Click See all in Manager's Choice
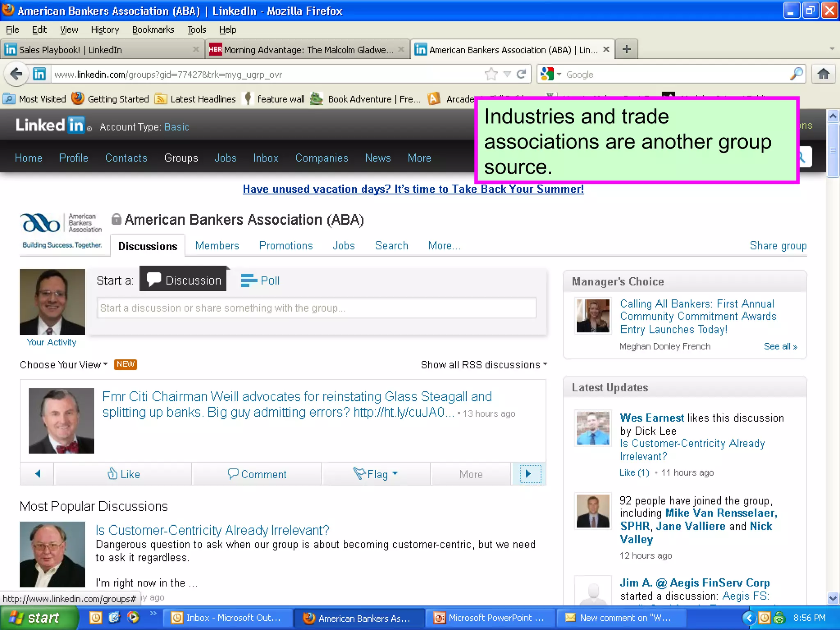840x630 pixels. [781, 347]
